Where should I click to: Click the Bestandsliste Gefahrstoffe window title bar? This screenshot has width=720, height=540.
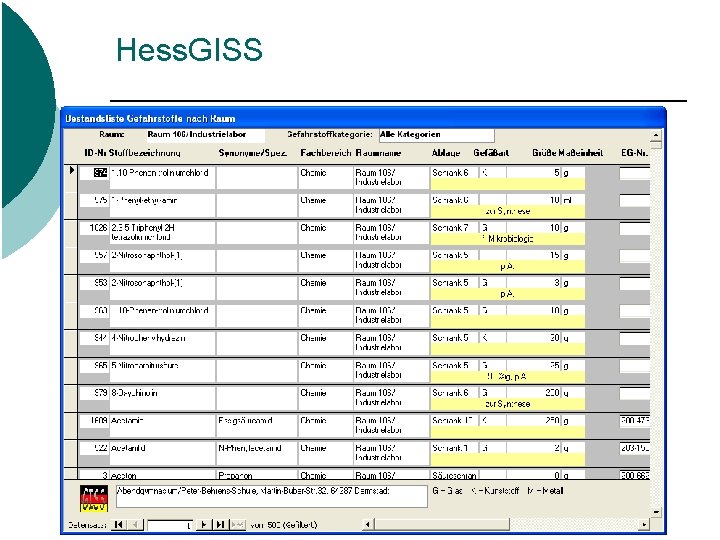363,118
